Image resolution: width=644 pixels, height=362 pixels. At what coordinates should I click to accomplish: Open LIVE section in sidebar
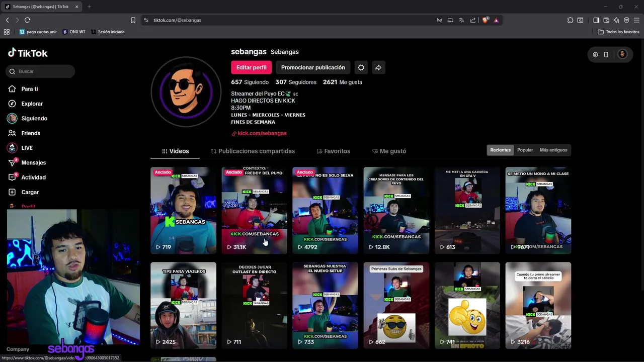pos(20,148)
